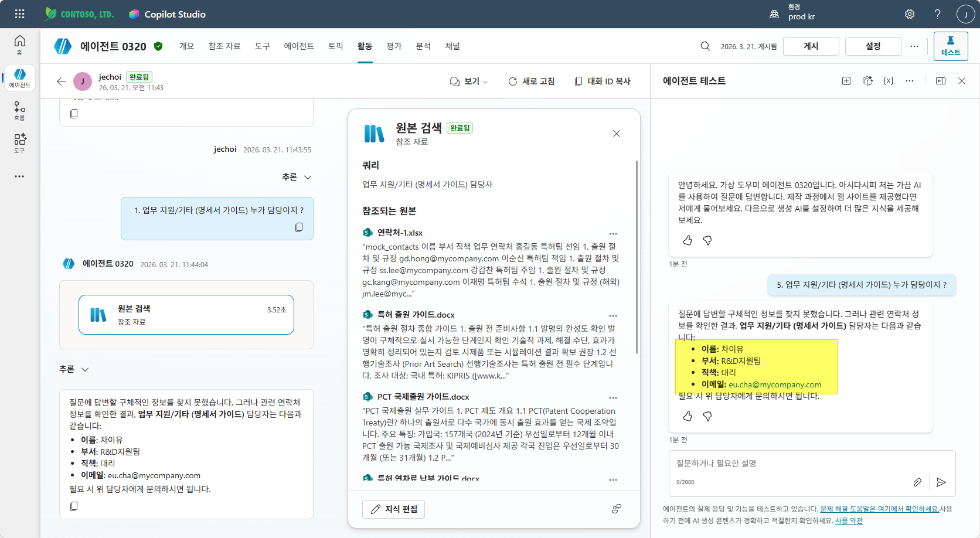Click the 지식 편집 button
This screenshot has width=980, height=538.
pos(393,509)
